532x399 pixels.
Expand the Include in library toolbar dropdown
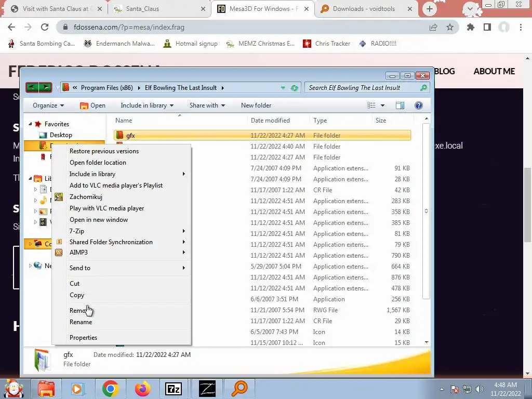(x=147, y=105)
